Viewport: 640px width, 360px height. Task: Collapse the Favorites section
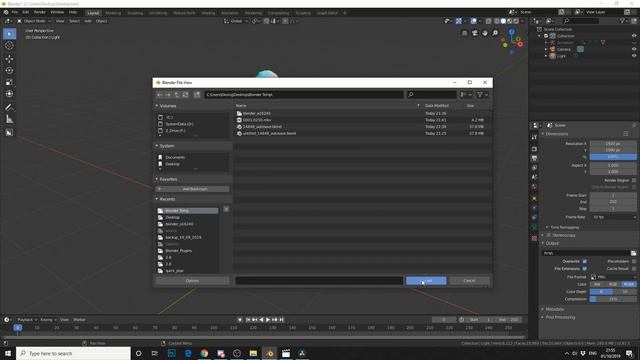[x=157, y=179]
